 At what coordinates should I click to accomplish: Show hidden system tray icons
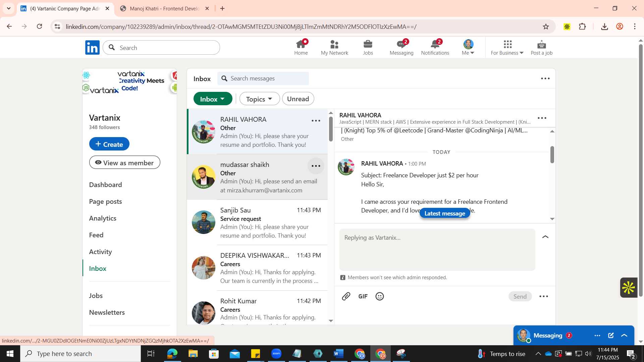tap(538, 354)
